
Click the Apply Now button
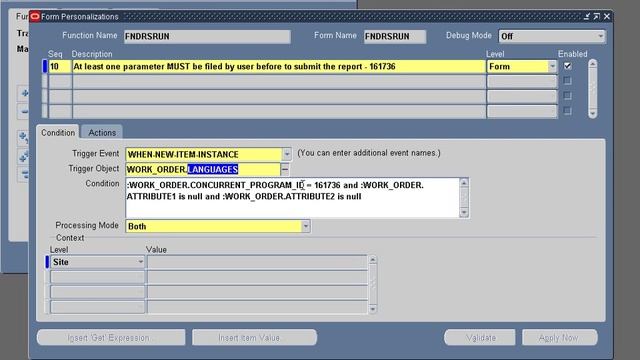pos(560,338)
